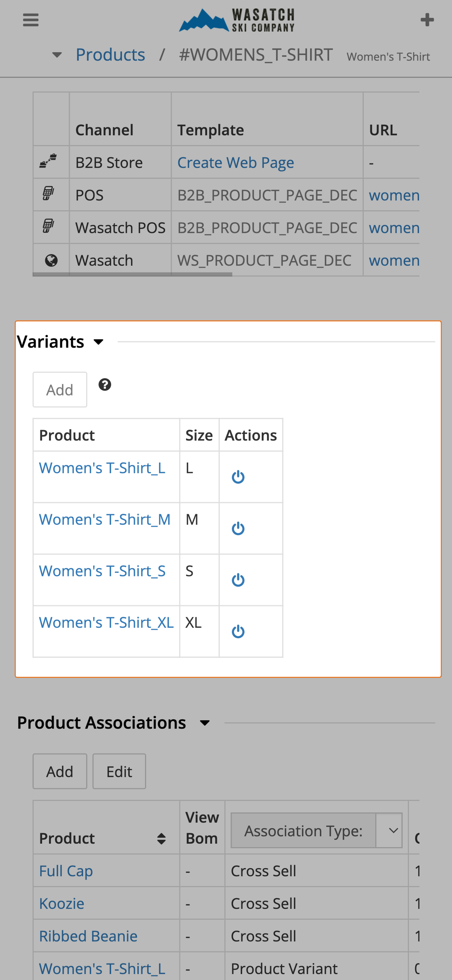Expand the breadcrumb dropdown arrow
This screenshot has width=452, height=980.
[x=57, y=55]
